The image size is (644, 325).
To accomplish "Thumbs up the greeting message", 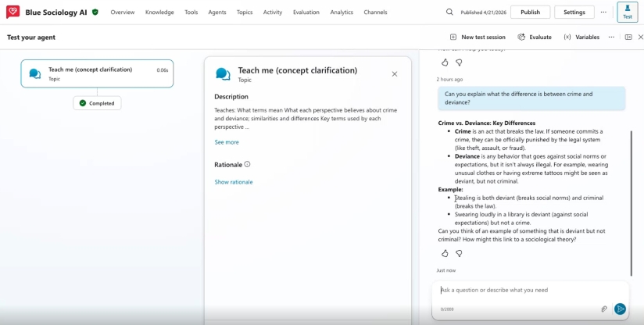I will pos(445,62).
